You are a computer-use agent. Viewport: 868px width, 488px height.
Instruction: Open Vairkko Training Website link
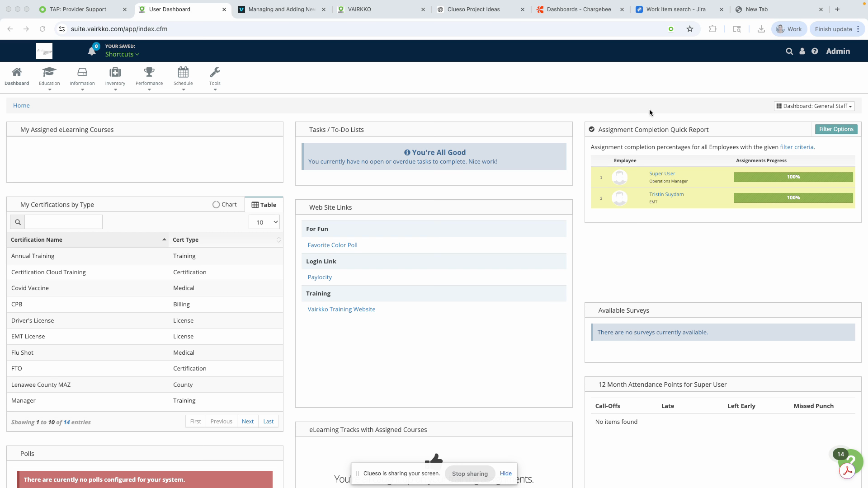pos(341,309)
